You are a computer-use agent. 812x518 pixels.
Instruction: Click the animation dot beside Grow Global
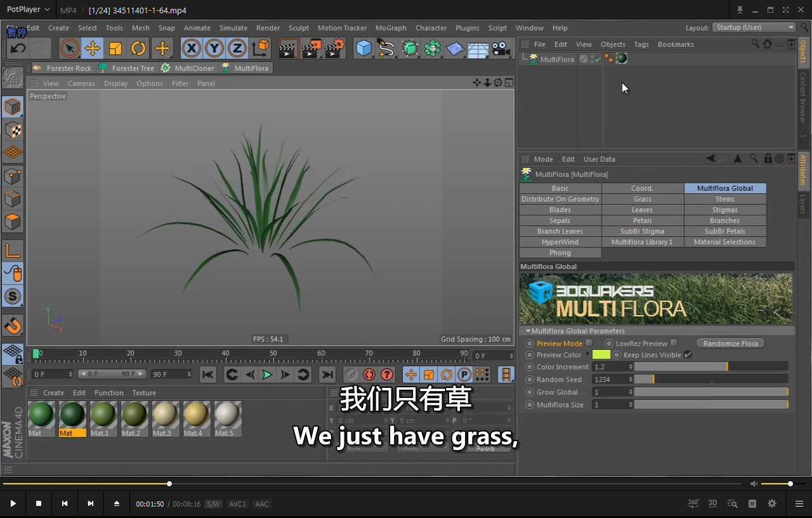pyautogui.click(x=530, y=392)
